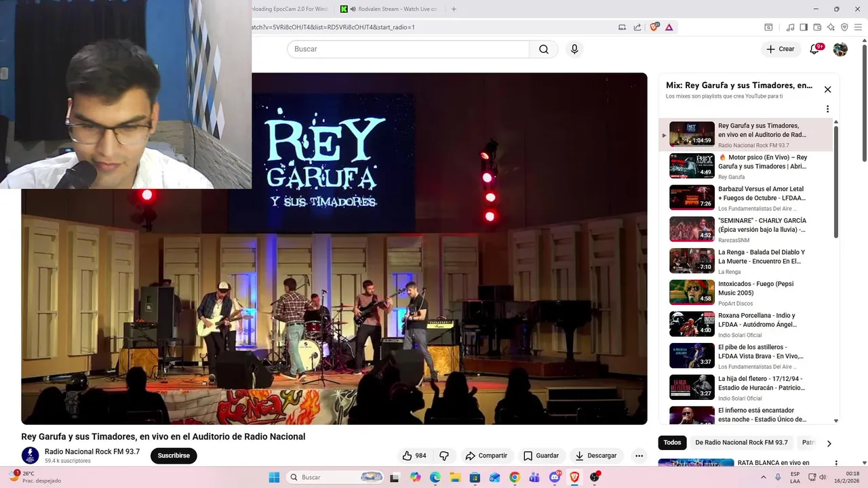Open the Brave Shields lion icon

(654, 27)
